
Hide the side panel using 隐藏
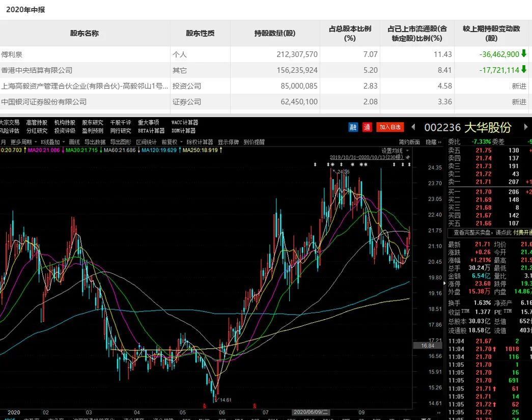(x=433, y=142)
